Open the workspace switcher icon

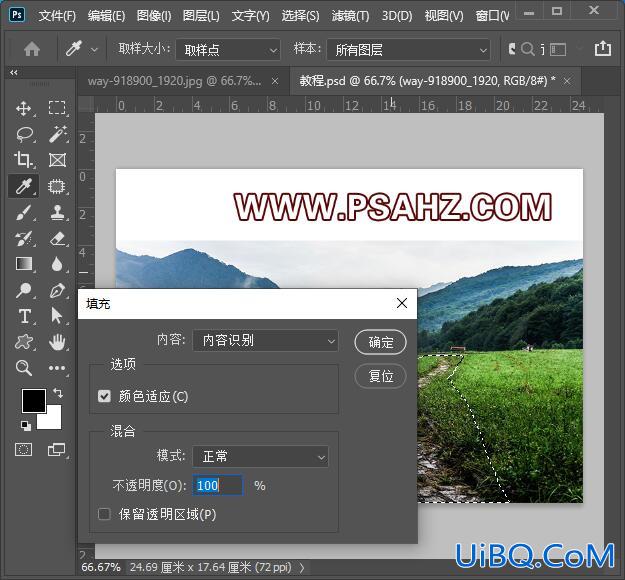[x=558, y=49]
